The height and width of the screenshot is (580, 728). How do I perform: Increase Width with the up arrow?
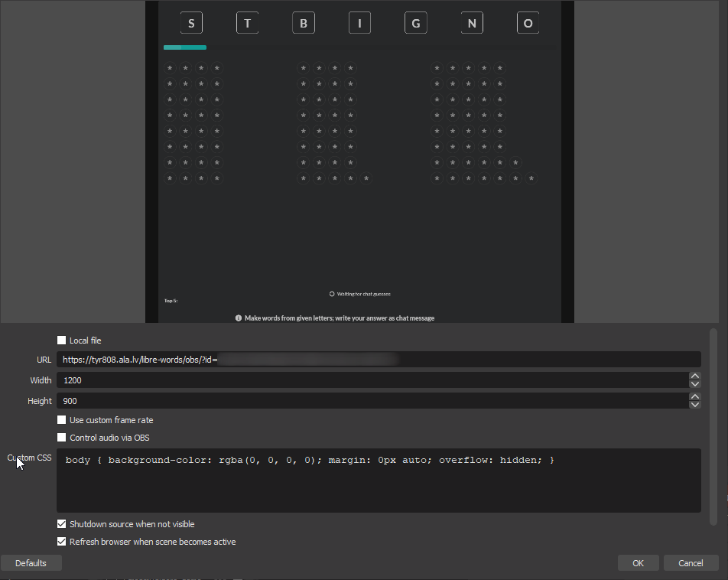(694, 376)
